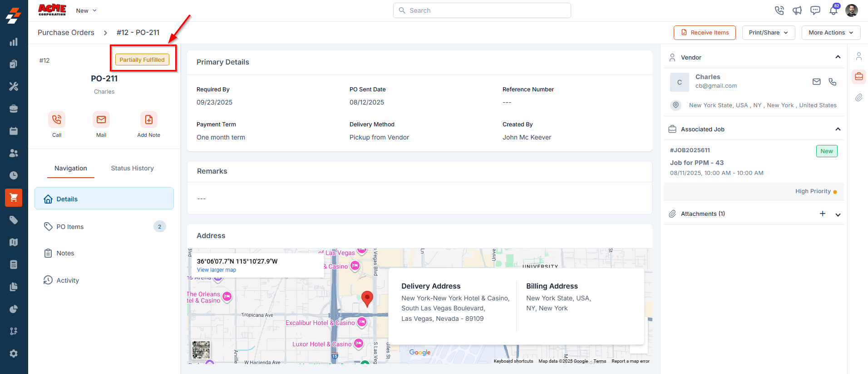This screenshot has height=374, width=868.
Task: Open the briefcase icon in left sidebar
Action: [x=14, y=109]
